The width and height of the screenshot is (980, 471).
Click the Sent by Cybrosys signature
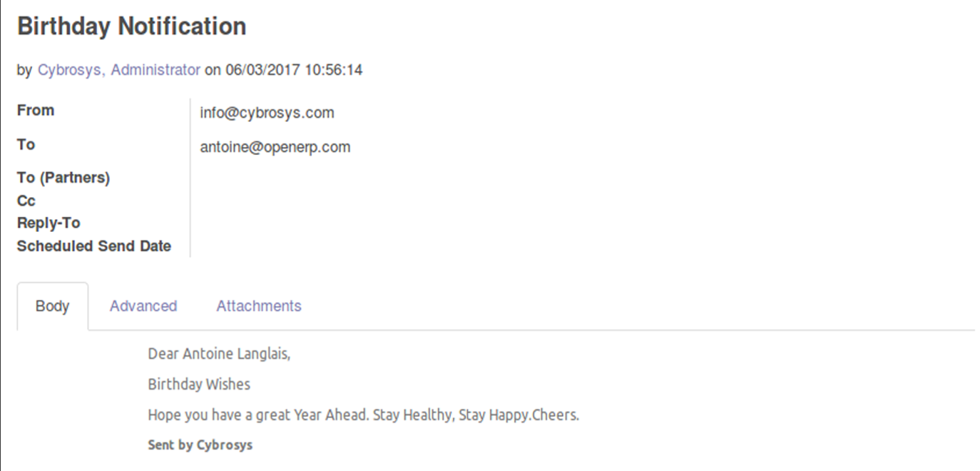[x=200, y=445]
